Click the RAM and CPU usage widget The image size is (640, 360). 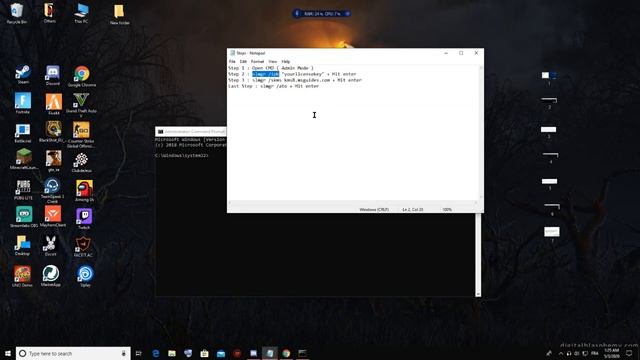322,13
